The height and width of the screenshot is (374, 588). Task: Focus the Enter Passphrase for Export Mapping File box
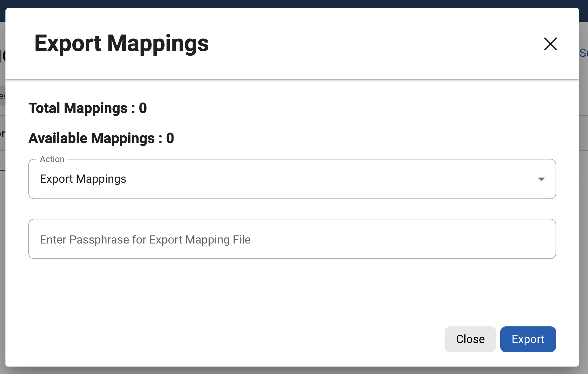coord(292,239)
